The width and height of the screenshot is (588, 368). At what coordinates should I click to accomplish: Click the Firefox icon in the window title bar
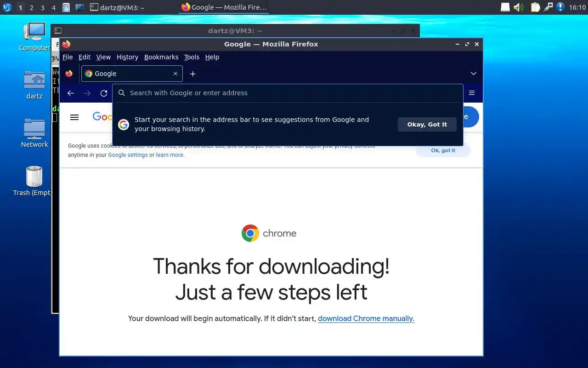pyautogui.click(x=66, y=44)
